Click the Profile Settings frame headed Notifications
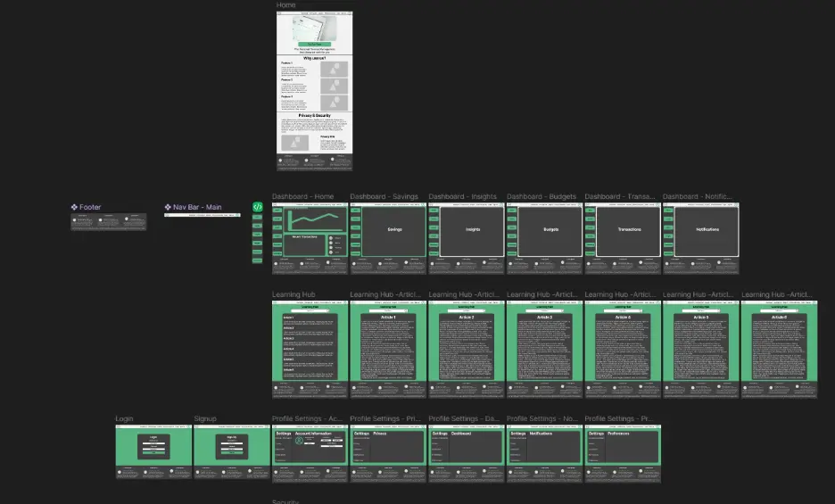Image resolution: width=835 pixels, height=504 pixels. point(544,454)
